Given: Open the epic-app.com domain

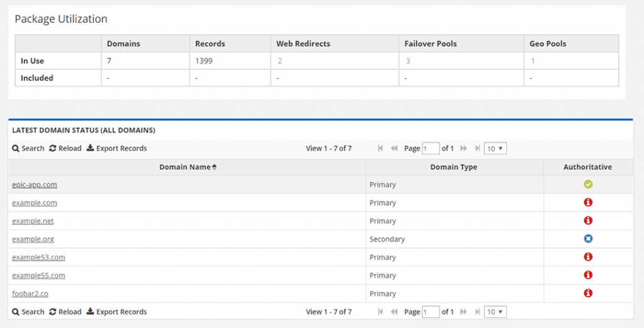Looking at the screenshot, I should pos(35,184).
